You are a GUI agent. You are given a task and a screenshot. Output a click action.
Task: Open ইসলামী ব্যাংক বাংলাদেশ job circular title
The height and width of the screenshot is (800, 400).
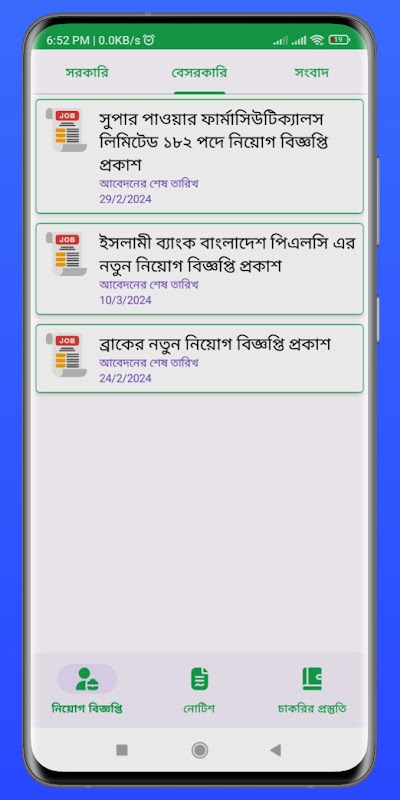[227, 254]
